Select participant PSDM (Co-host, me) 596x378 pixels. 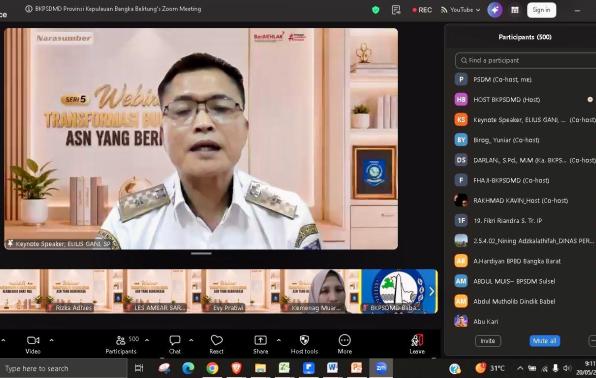click(x=525, y=79)
